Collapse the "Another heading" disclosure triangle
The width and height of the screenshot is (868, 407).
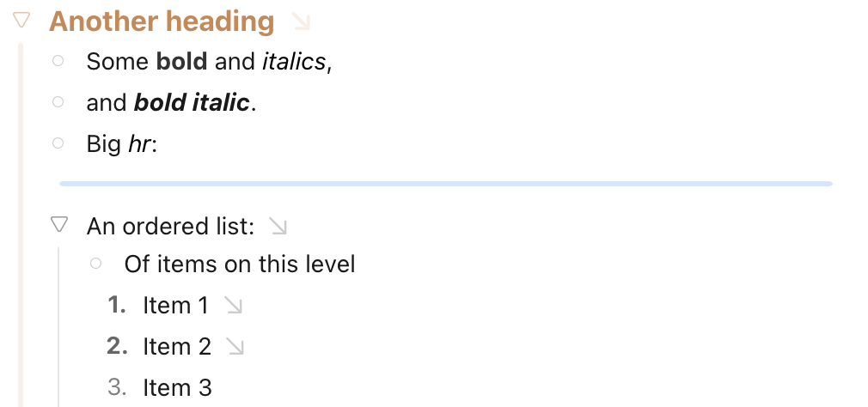(x=23, y=20)
